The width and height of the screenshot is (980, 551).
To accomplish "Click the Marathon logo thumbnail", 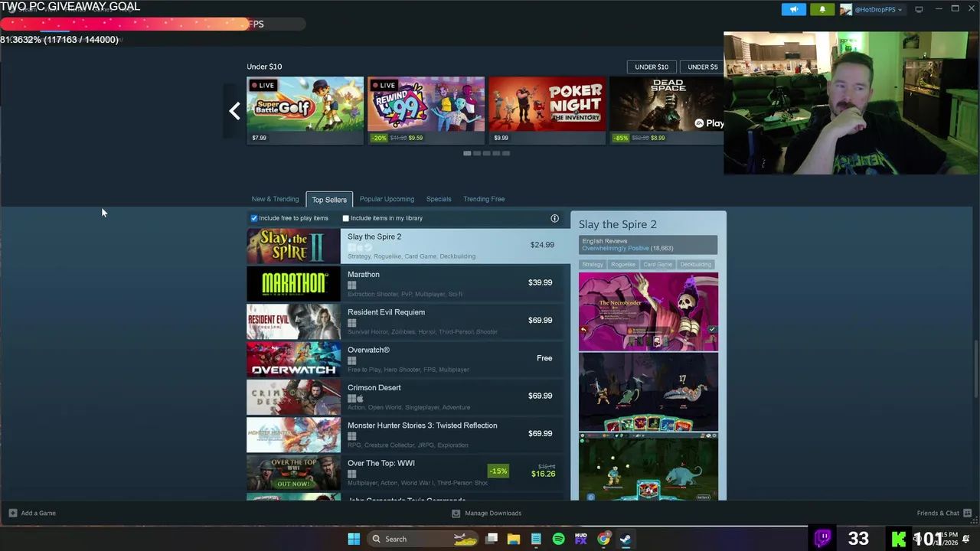I will (293, 283).
